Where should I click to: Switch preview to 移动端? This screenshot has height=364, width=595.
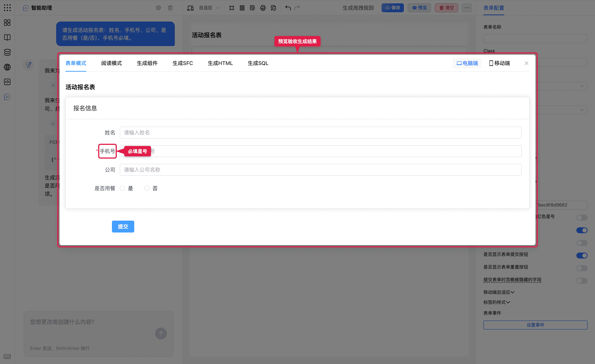(499, 63)
